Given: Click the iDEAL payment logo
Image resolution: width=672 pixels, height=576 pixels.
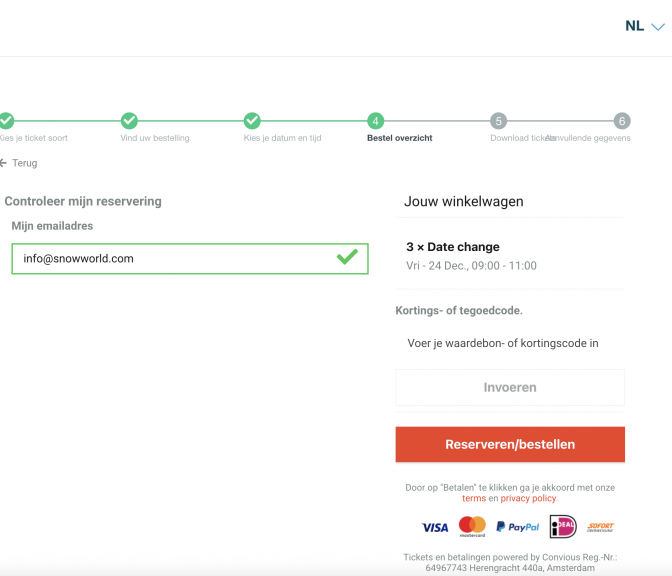Looking at the screenshot, I should pos(563,526).
